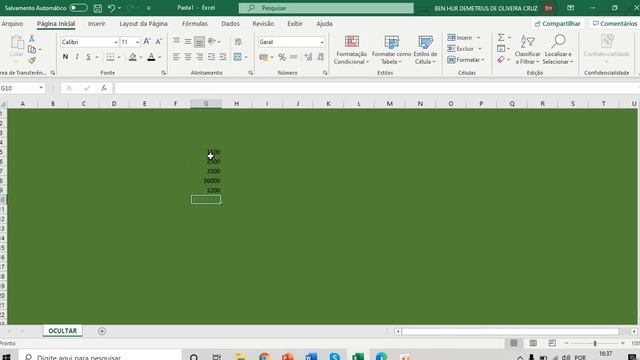
Task: Open Estilos de Célula gallery
Action: click(425, 50)
